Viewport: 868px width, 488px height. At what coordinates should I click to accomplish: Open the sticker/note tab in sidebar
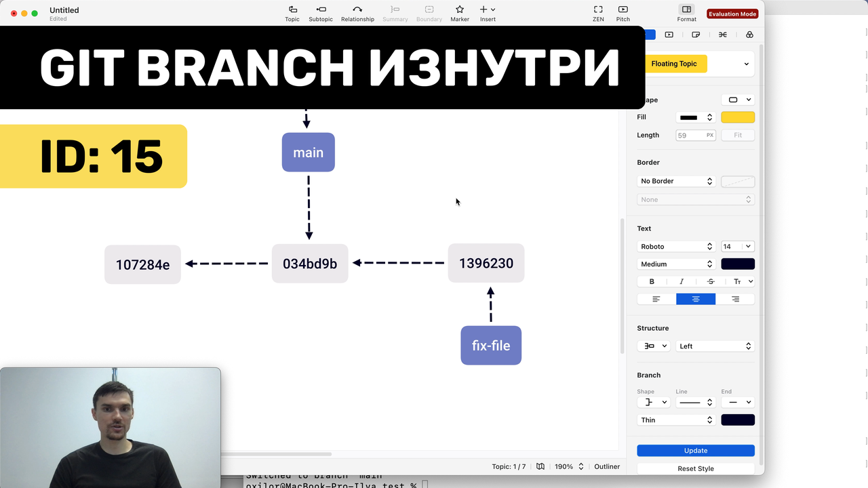696,35
